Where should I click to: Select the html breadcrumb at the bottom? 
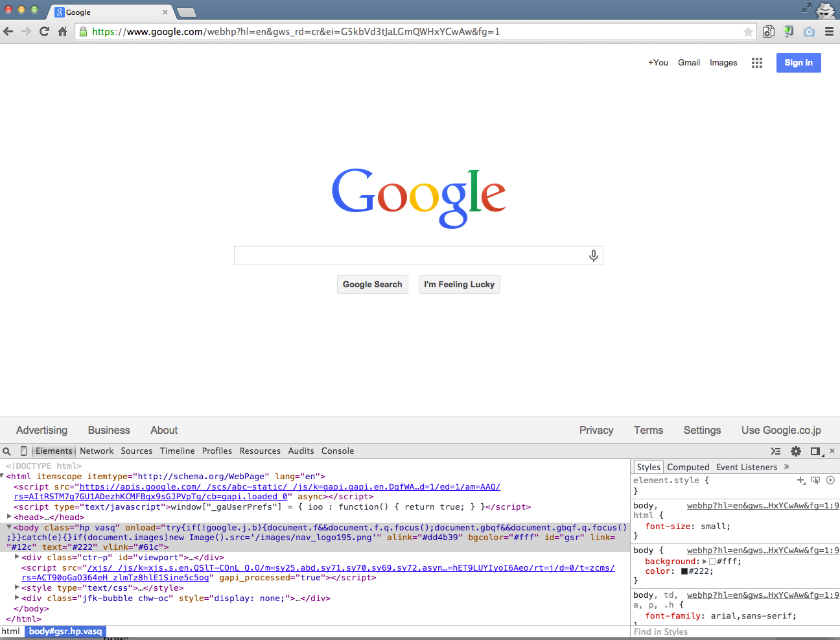(11, 632)
